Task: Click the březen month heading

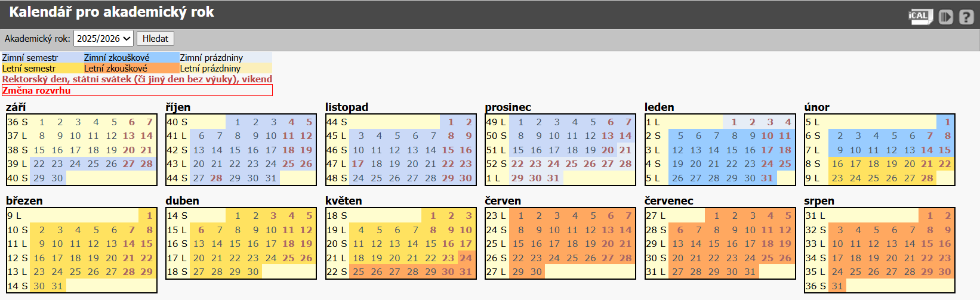Action: [x=24, y=201]
